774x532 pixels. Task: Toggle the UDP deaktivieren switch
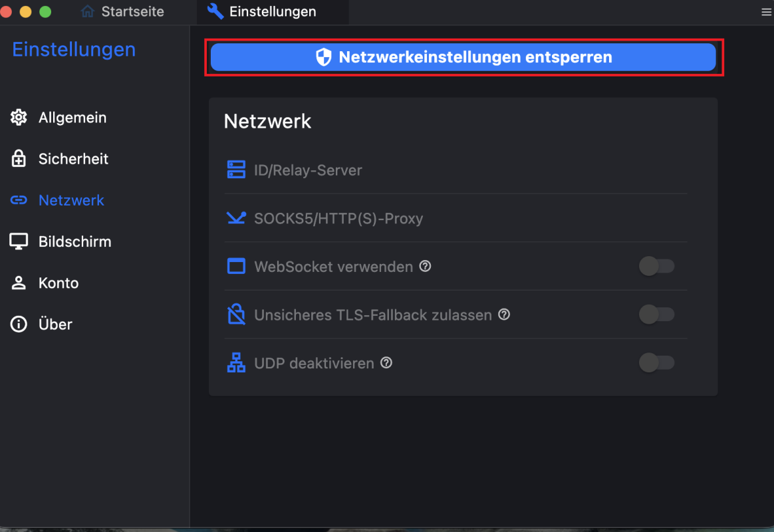tap(656, 362)
